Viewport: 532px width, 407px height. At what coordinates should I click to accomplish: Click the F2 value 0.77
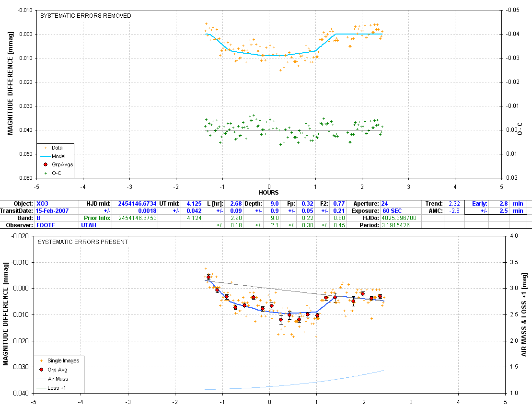[339, 204]
